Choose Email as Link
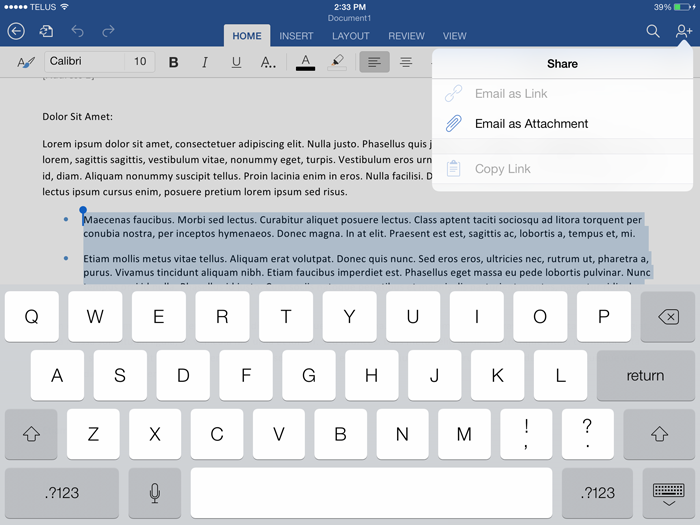The image size is (700, 525). click(x=562, y=94)
